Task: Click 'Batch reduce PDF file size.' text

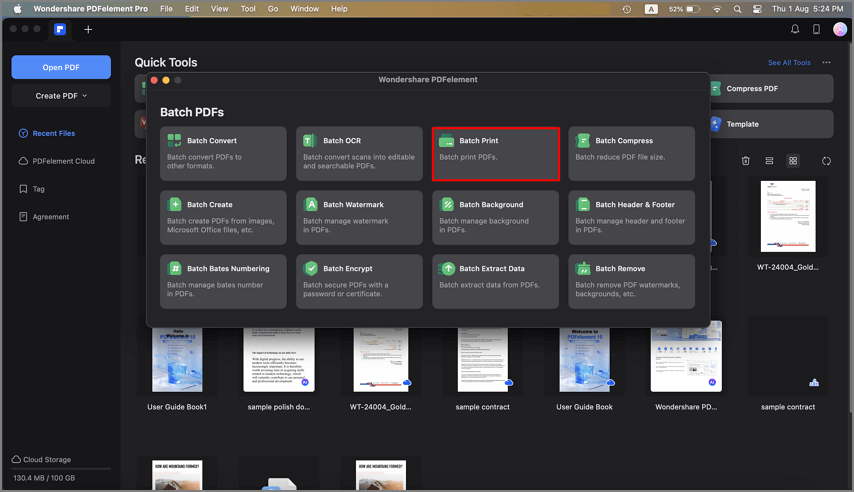Action: [x=620, y=157]
